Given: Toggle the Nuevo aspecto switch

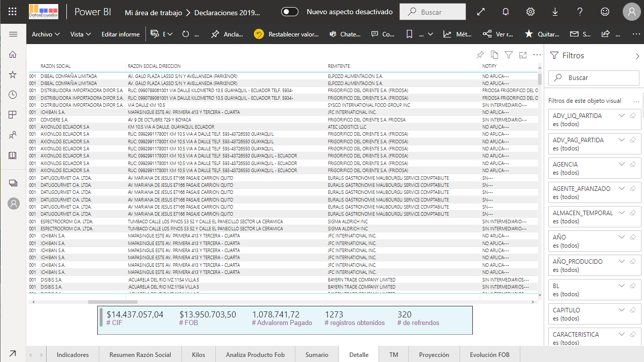Looking at the screenshot, I should pos(290,12).
